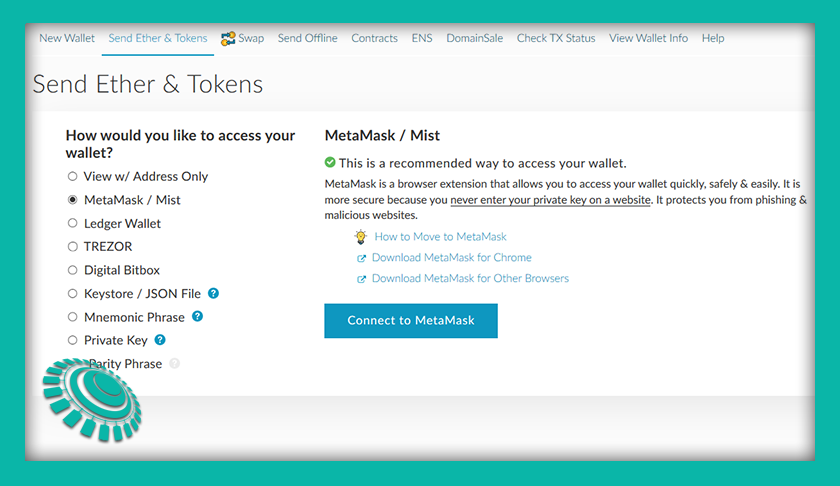Click lightbulb icon beside How to Move
The width and height of the screenshot is (840, 486).
[x=361, y=236]
